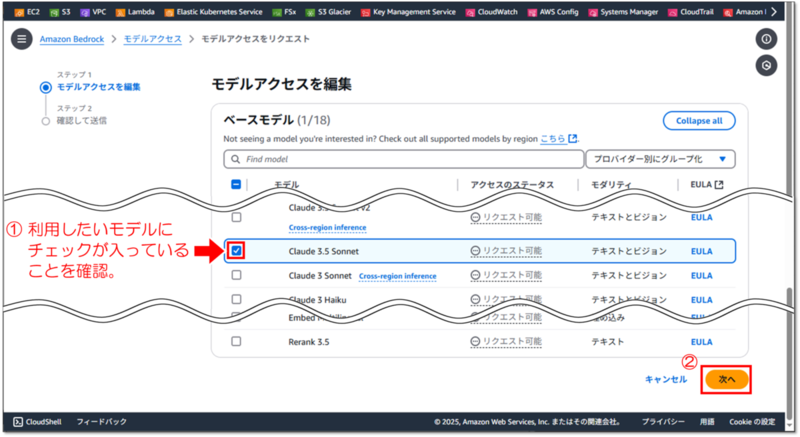The image size is (800, 437).
Task: Open the プライバシー footer link
Action: pyautogui.click(x=663, y=422)
